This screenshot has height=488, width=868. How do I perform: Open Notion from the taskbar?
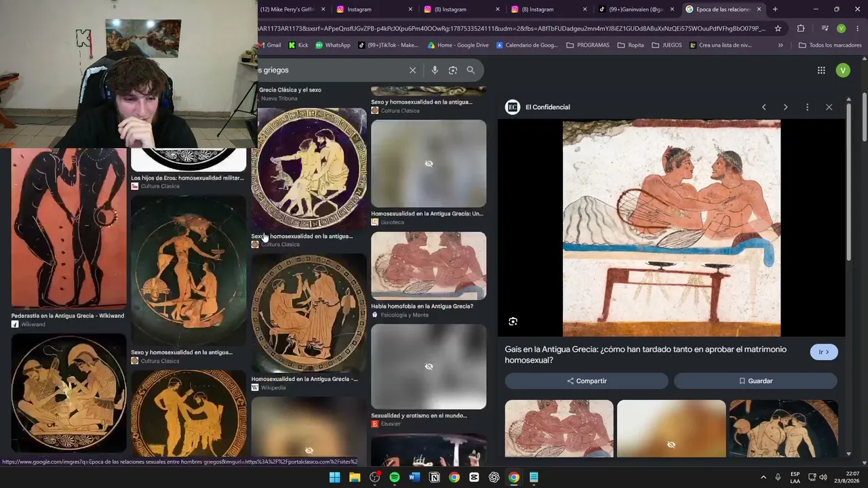(435, 477)
